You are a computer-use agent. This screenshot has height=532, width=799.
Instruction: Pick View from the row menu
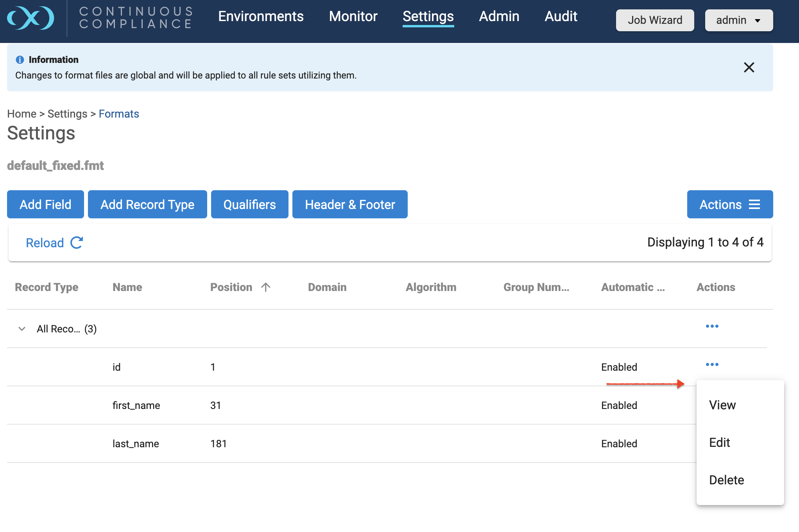tap(722, 405)
